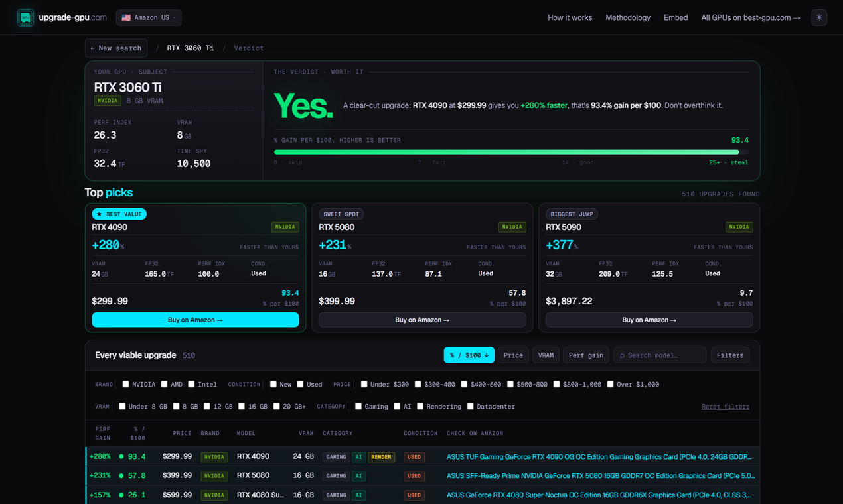Click Buy on Amazon for RTX 5080
Image resolution: width=843 pixels, height=504 pixels.
(x=422, y=320)
